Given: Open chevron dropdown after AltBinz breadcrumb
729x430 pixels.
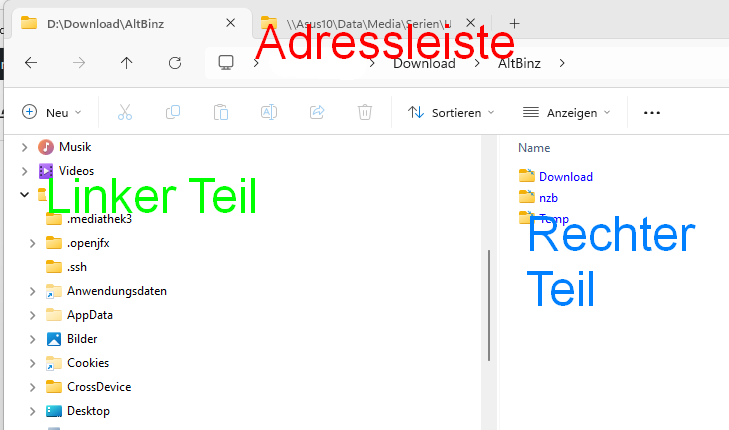Looking at the screenshot, I should 562,63.
